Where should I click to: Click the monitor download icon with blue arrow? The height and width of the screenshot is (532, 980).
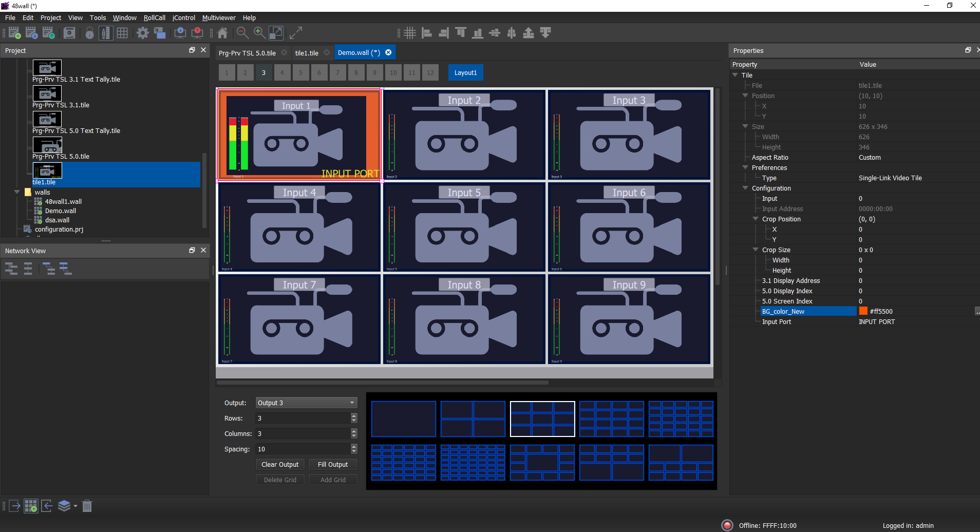tap(180, 33)
